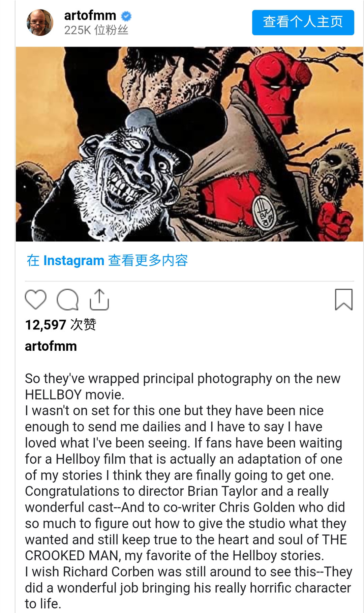
Task: Open the 在 Instagram 查看更多内容 link
Action: click(107, 260)
